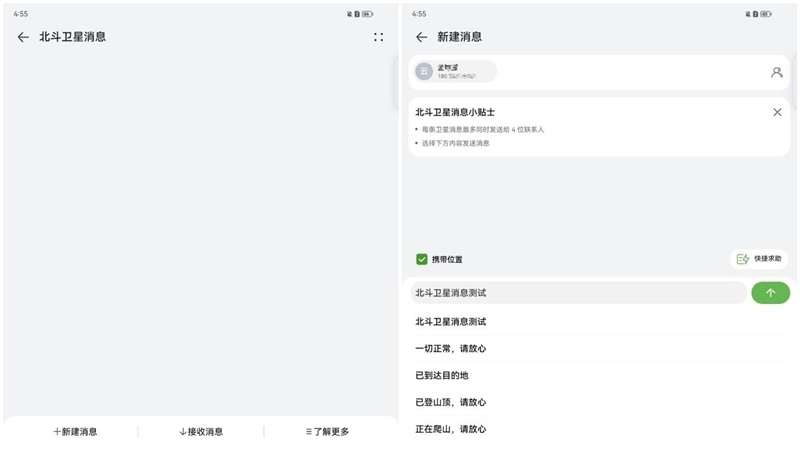Screen dimensions: 800x450
Task: Tap the 北斗卫星消息 page title
Action: point(72,37)
